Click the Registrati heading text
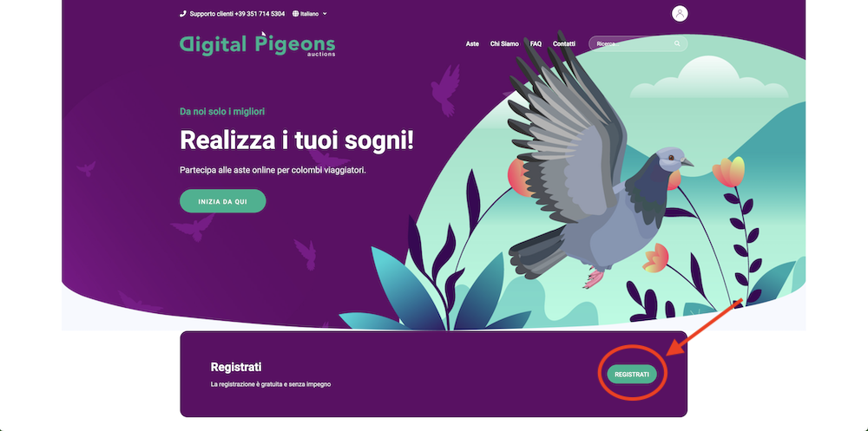 click(x=236, y=368)
